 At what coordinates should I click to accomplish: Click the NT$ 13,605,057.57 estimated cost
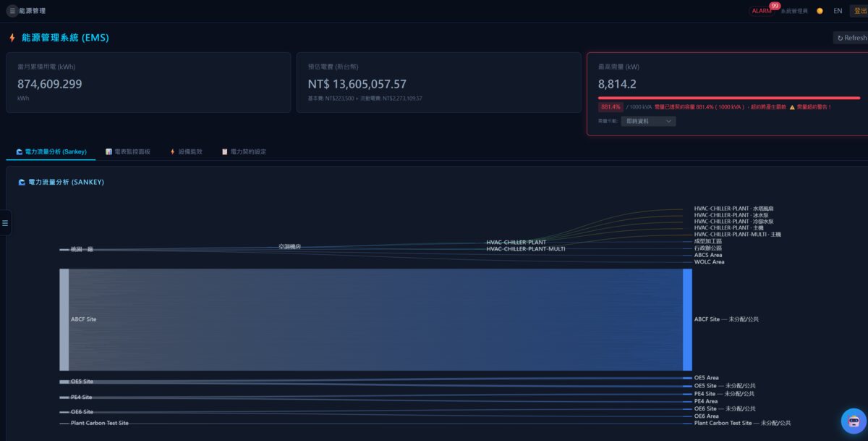pyautogui.click(x=357, y=84)
